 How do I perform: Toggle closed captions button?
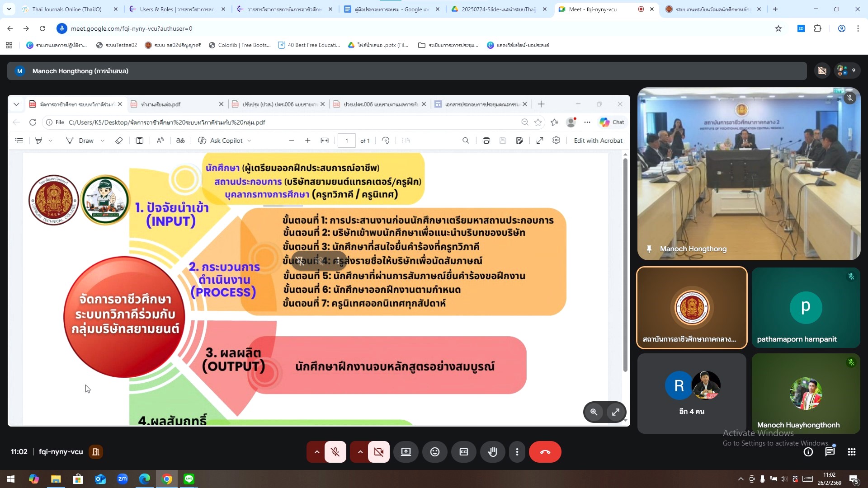pos(463,452)
